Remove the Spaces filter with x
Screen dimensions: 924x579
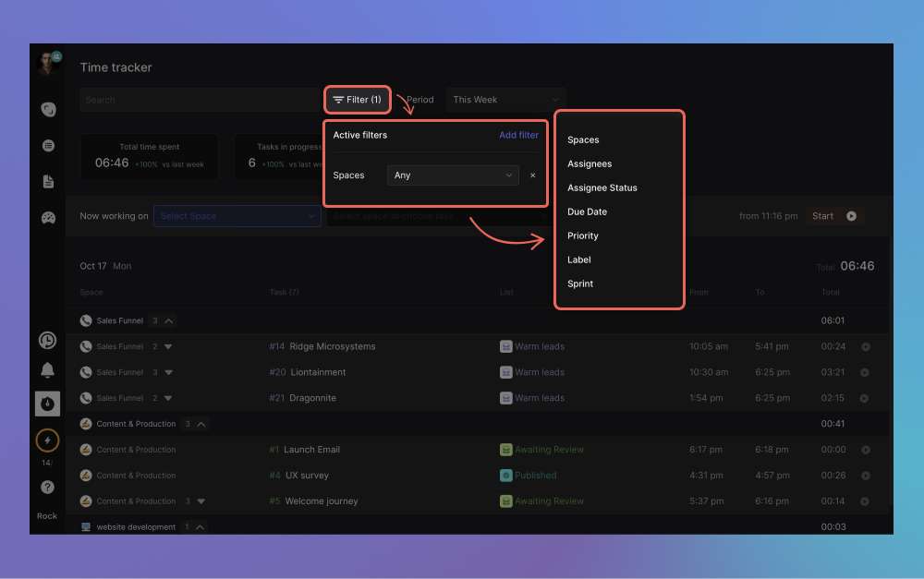532,175
